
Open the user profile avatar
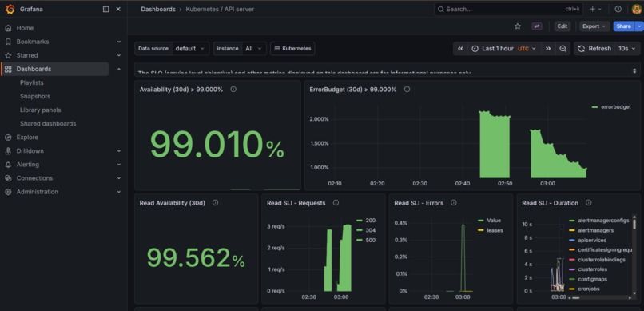coord(637,9)
